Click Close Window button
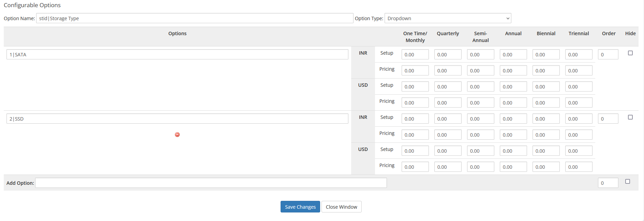The image size is (644, 221). pyautogui.click(x=341, y=207)
